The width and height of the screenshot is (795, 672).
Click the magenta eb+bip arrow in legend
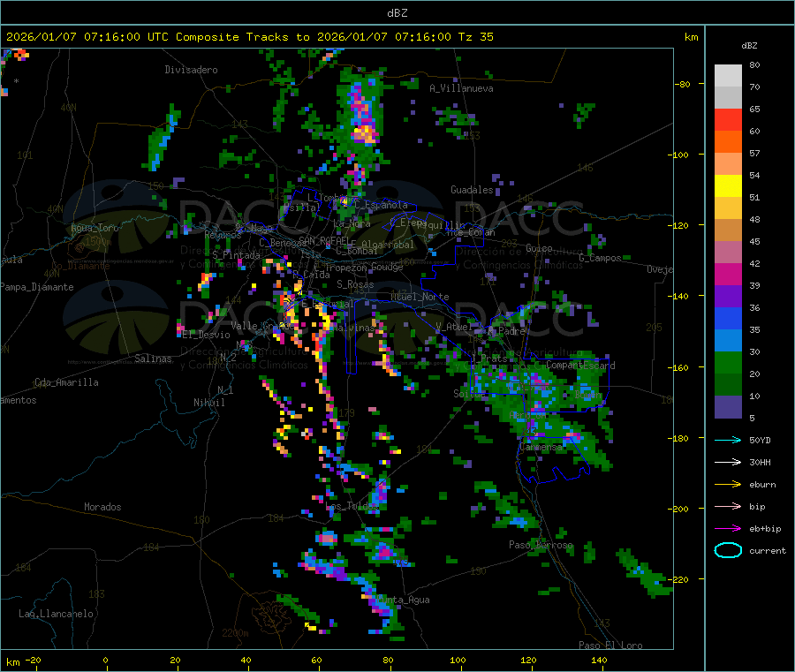pyautogui.click(x=728, y=528)
